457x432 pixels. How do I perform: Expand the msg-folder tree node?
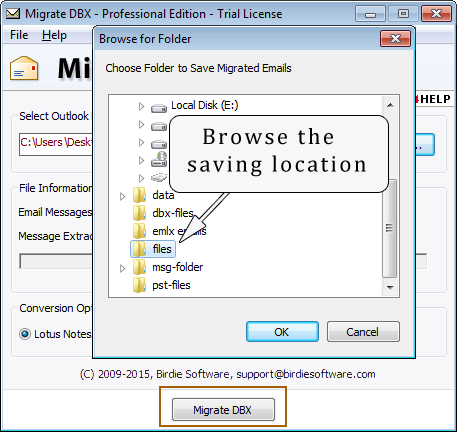[122, 268]
